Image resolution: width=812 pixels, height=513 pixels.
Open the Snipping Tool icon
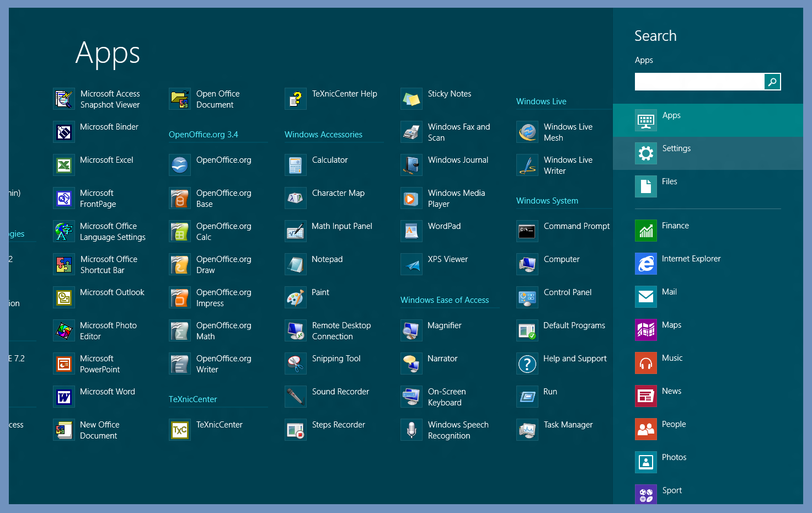(x=295, y=364)
